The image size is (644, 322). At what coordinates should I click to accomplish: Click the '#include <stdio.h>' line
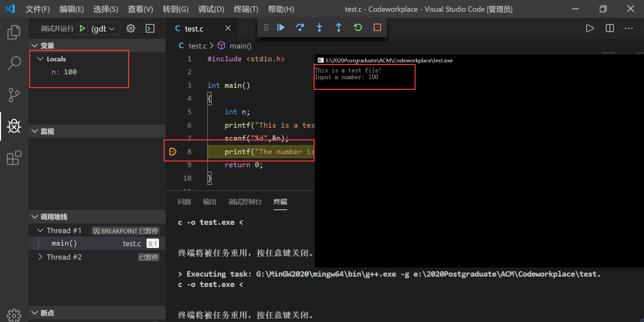246,59
